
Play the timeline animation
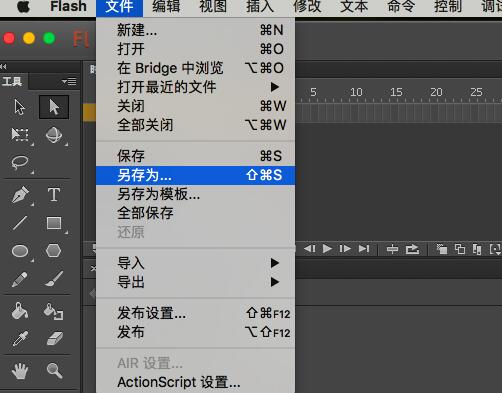coord(327,249)
